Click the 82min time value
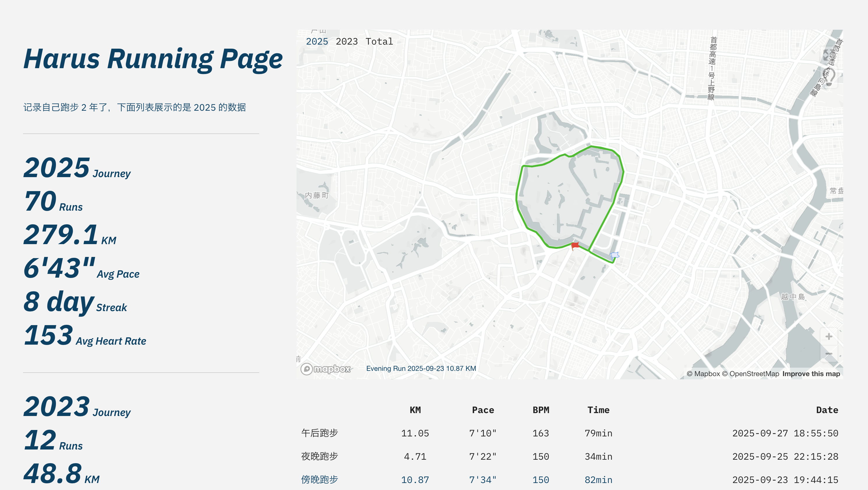868x490 pixels. [599, 480]
